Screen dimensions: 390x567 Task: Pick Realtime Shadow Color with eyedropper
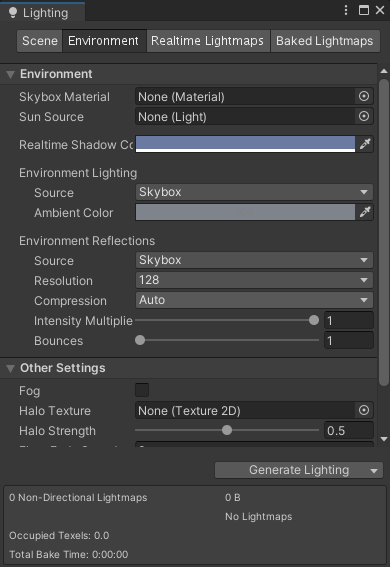[x=365, y=144]
